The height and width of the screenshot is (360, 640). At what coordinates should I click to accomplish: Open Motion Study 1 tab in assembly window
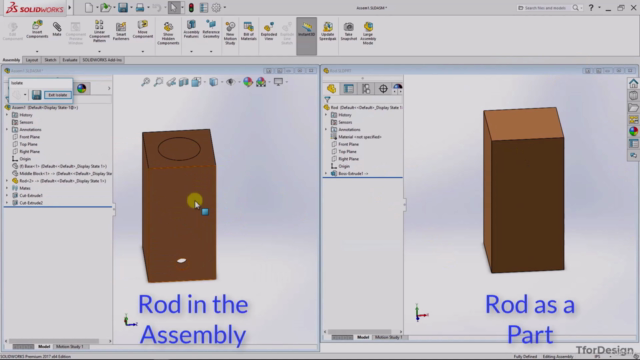click(69, 347)
